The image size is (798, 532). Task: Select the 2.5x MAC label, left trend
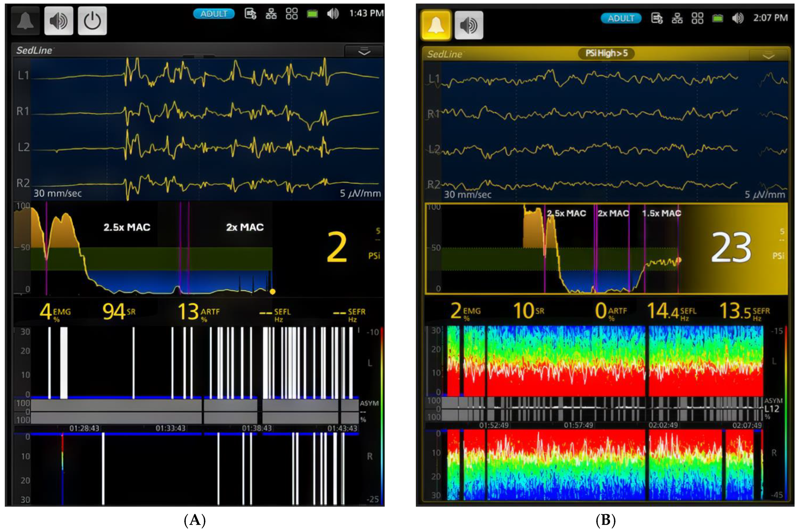point(127,227)
